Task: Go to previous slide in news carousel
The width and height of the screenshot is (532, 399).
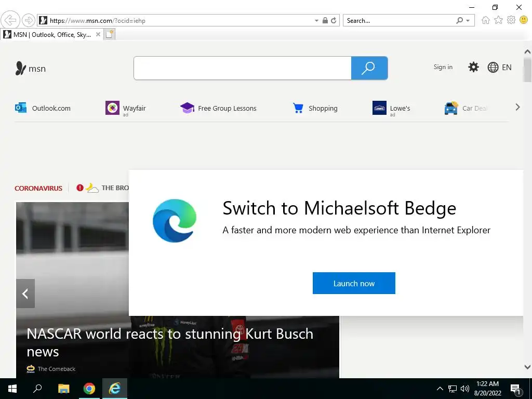Action: [25, 294]
